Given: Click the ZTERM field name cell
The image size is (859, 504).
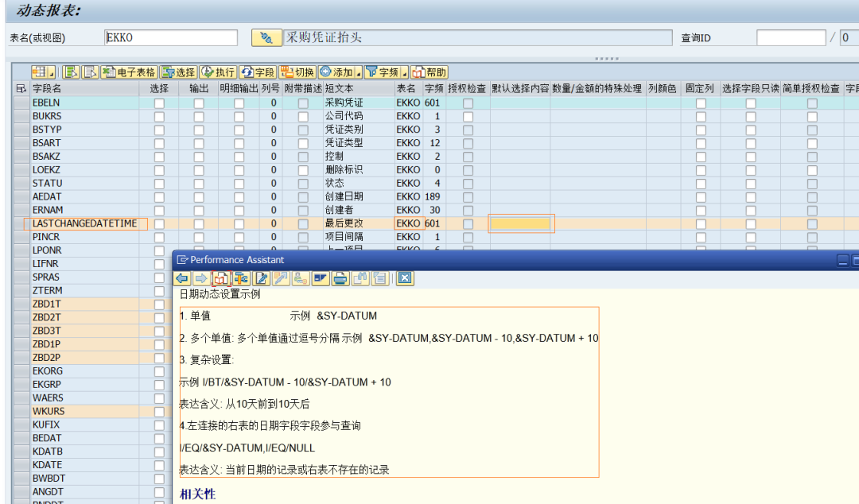Looking at the screenshot, I should click(85, 290).
